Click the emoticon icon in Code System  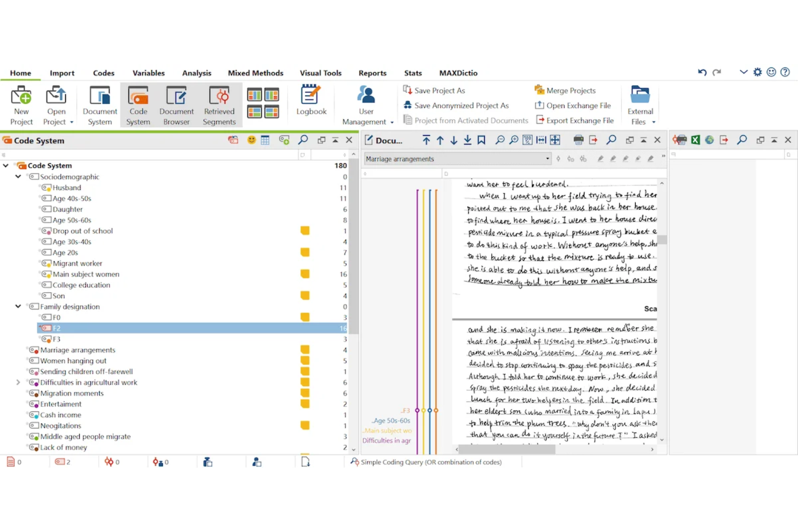click(251, 140)
